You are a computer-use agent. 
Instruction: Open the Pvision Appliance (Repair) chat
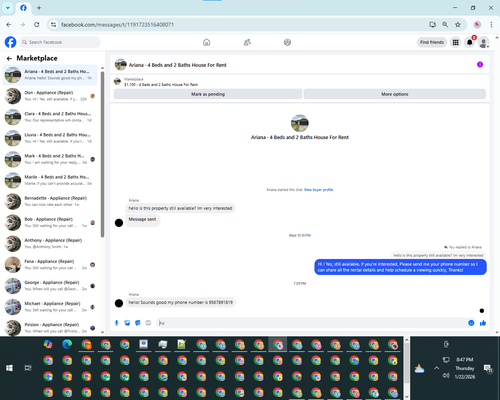coord(50,327)
